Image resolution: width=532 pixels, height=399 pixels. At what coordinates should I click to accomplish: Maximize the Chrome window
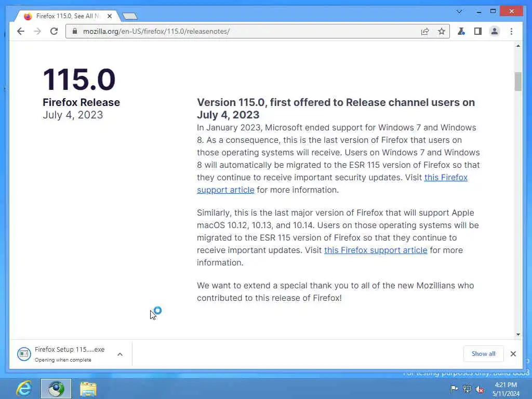click(493, 11)
